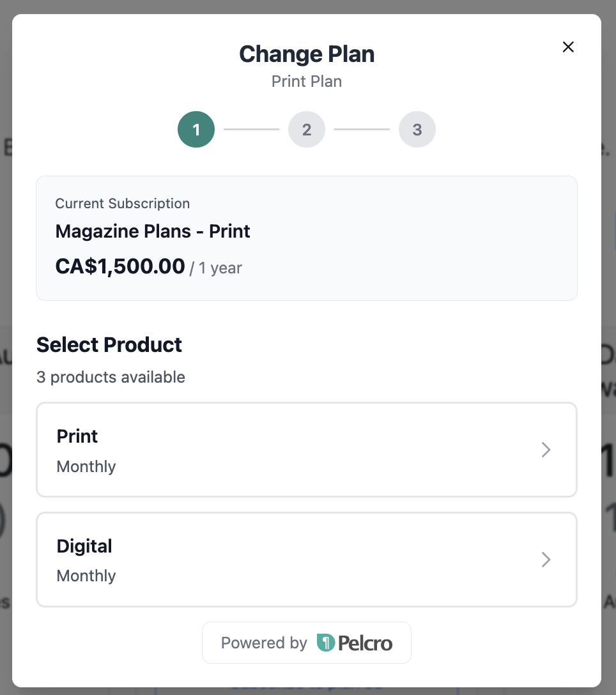The width and height of the screenshot is (616, 695).
Task: Close the Change Plan dialog
Action: pyautogui.click(x=568, y=47)
